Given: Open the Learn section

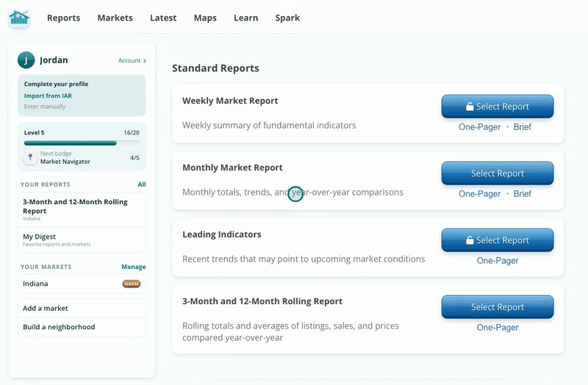Looking at the screenshot, I should pyautogui.click(x=246, y=18).
